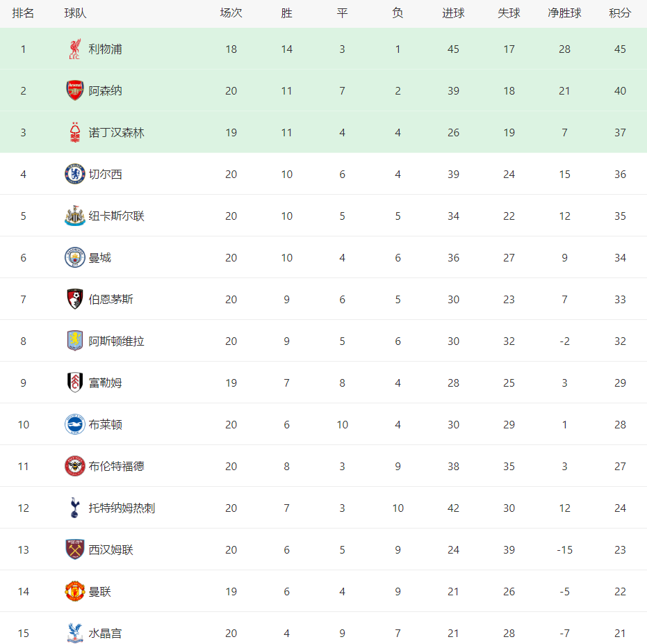Screen dimensions: 647x644
Task: Click the Brentford club crest icon
Action: pyautogui.click(x=74, y=466)
